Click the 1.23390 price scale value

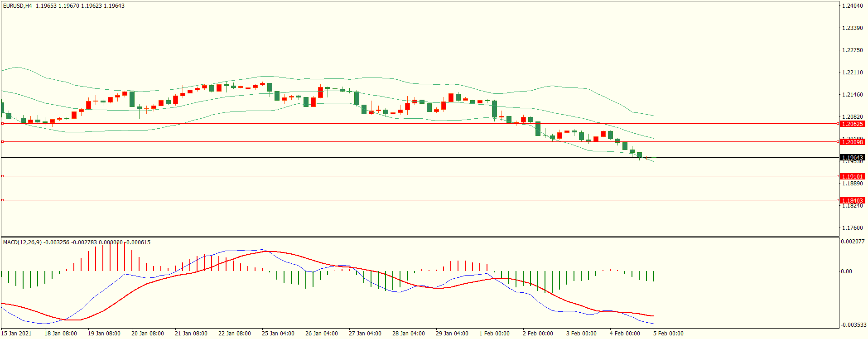pos(852,28)
